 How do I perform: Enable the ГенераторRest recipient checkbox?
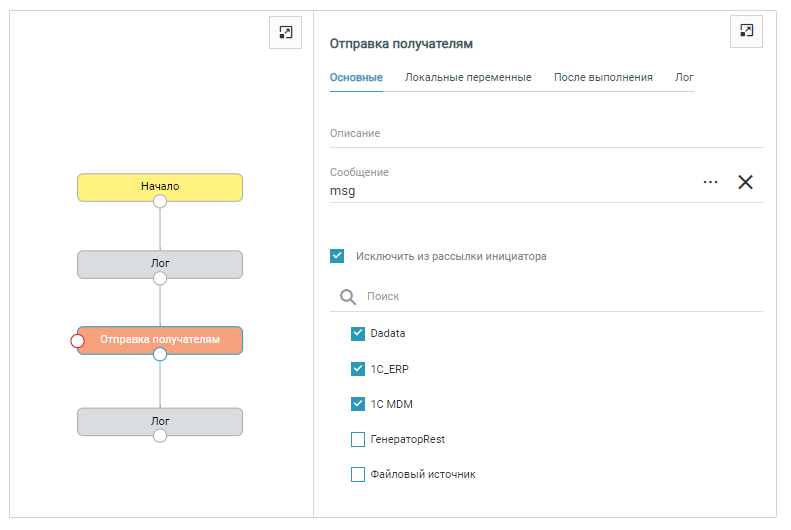(358, 439)
